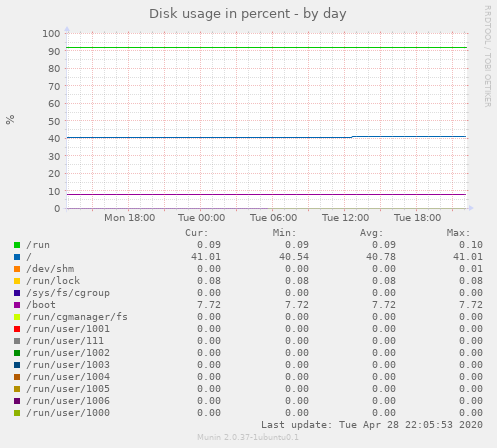Select the /run/user/111 legend label
The width and height of the screenshot is (497, 448).
point(65,341)
